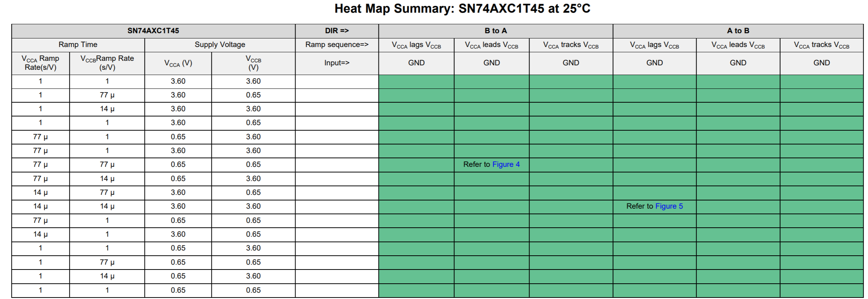
Task: Open the Figure 4 link
Action: [506, 165]
